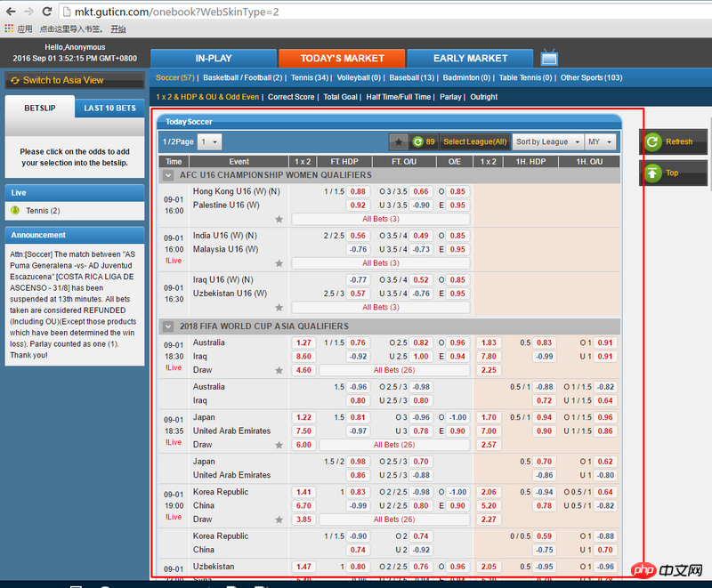
Task: Click Korea Republic 1x2 odds 1.41
Action: pyautogui.click(x=303, y=492)
